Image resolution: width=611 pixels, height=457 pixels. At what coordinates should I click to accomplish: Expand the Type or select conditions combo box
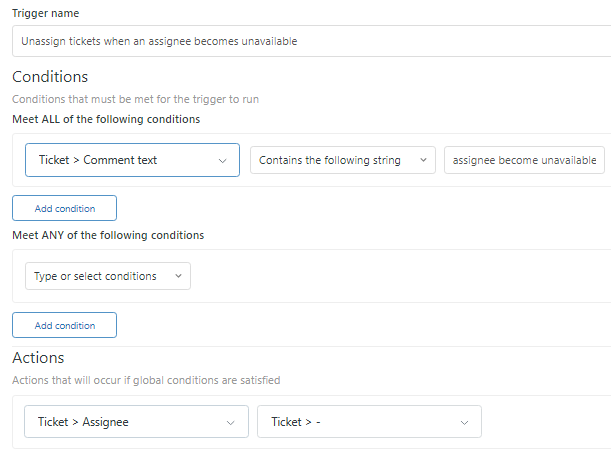(108, 276)
